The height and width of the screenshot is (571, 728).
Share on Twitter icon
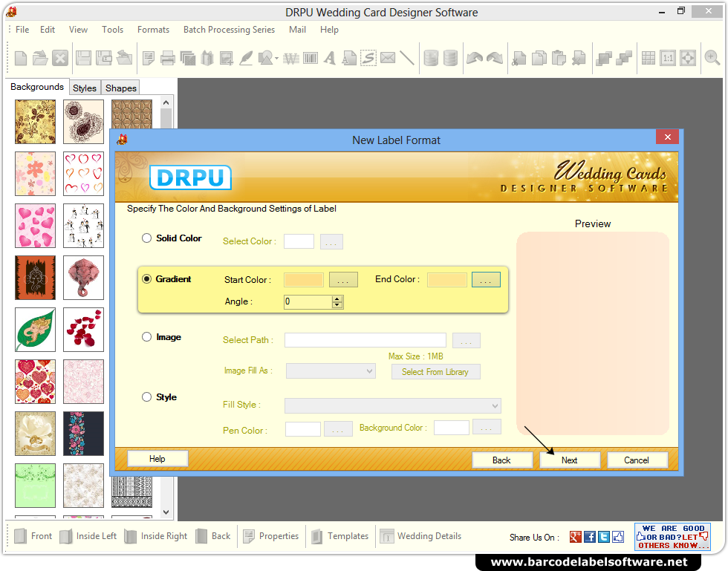[x=603, y=537]
